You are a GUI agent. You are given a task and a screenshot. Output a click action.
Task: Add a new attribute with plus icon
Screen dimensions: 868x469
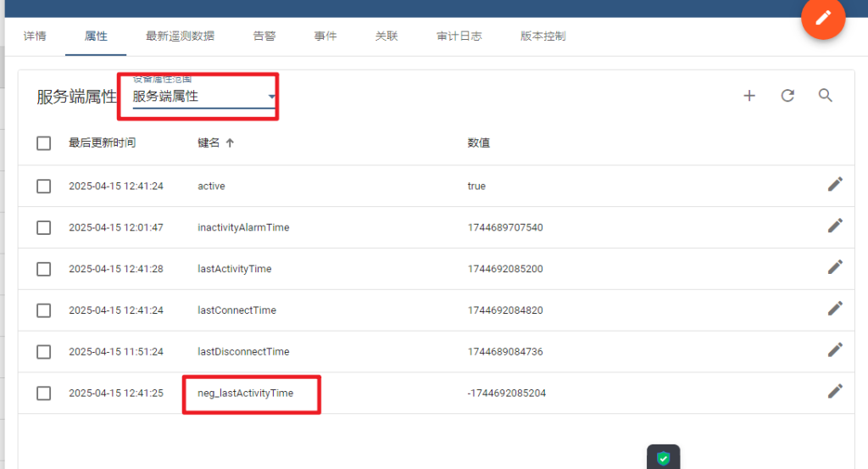(x=749, y=96)
